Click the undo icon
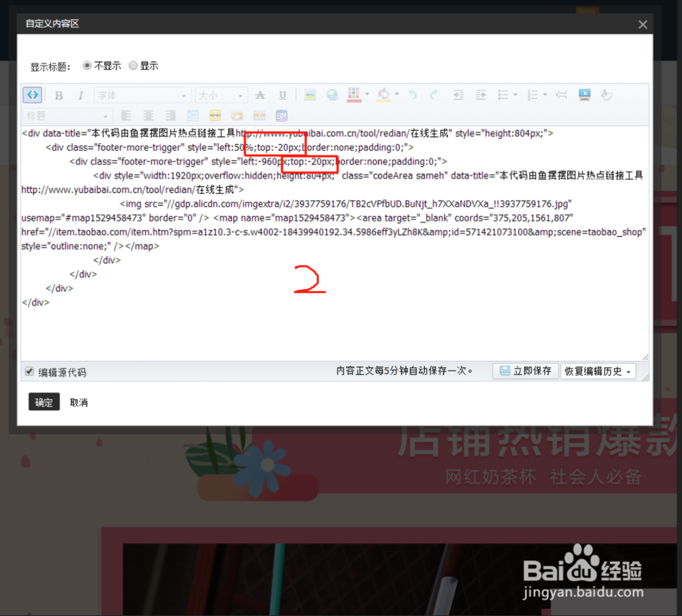 [414, 95]
